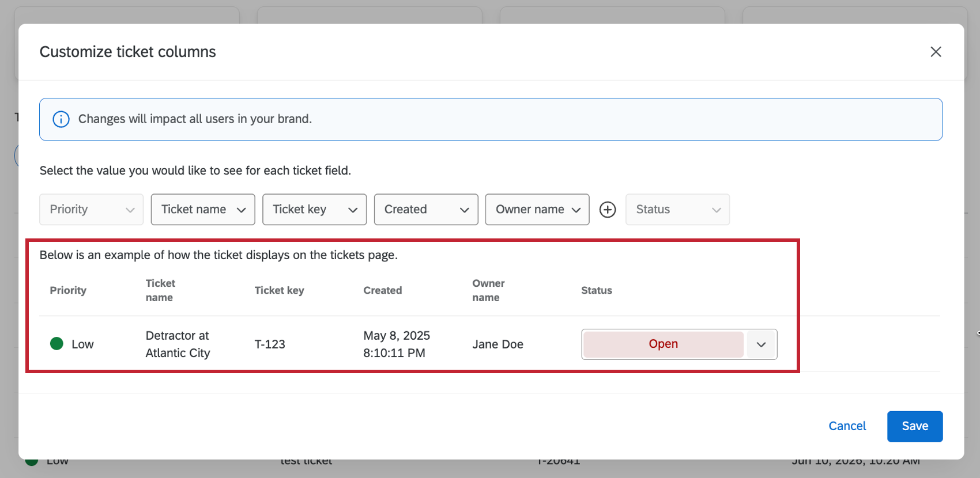Click the info icon in the banner

pyautogui.click(x=61, y=119)
